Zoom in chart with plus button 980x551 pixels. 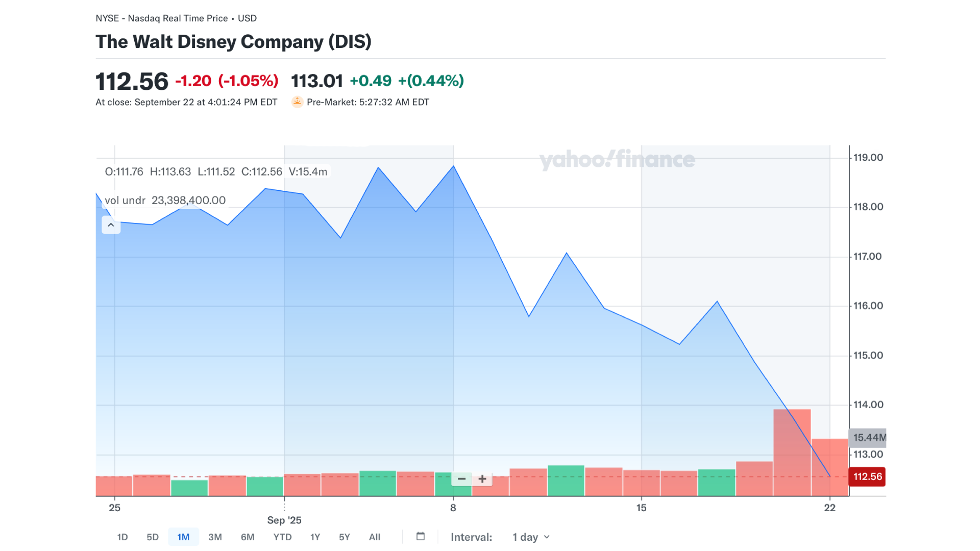(x=482, y=479)
